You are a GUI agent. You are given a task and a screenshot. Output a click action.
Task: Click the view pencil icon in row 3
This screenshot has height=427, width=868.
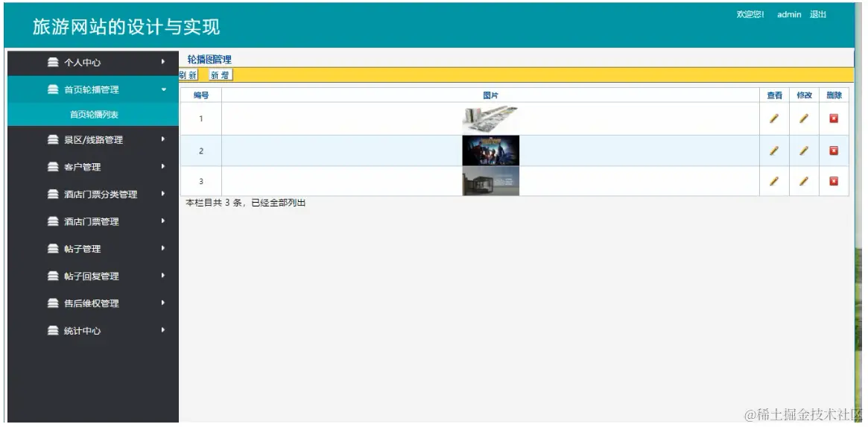point(774,181)
